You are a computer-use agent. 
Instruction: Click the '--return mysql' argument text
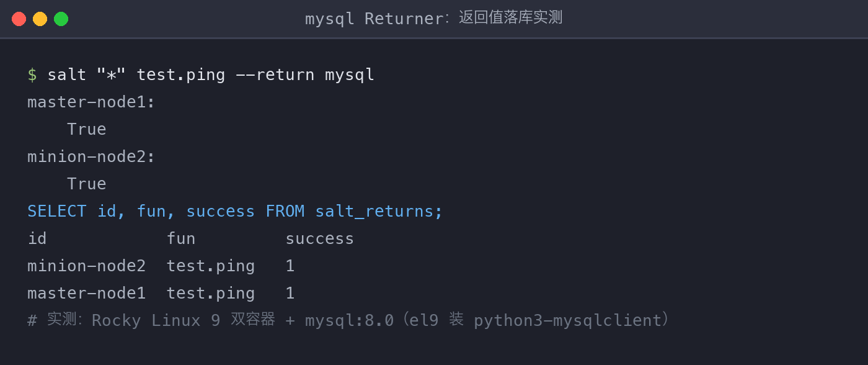pyautogui.click(x=305, y=74)
